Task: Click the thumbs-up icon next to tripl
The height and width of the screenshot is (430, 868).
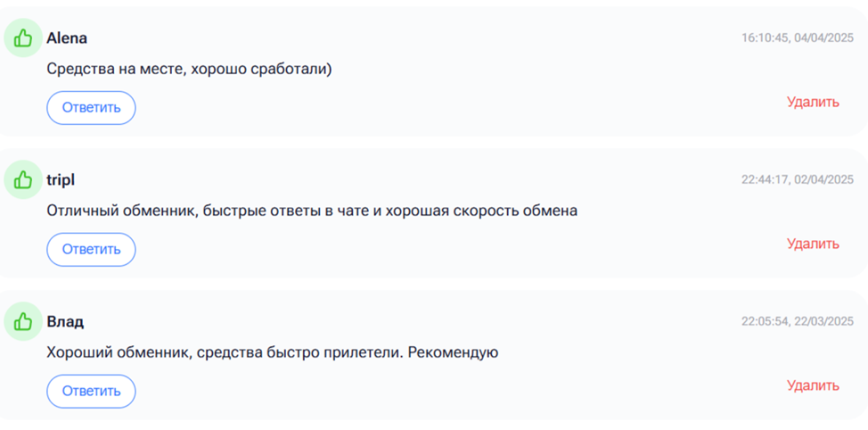Action: coord(23,180)
